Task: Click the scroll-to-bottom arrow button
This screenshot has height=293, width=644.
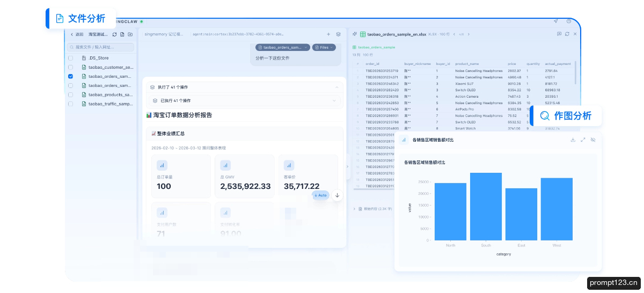Action: [x=337, y=195]
